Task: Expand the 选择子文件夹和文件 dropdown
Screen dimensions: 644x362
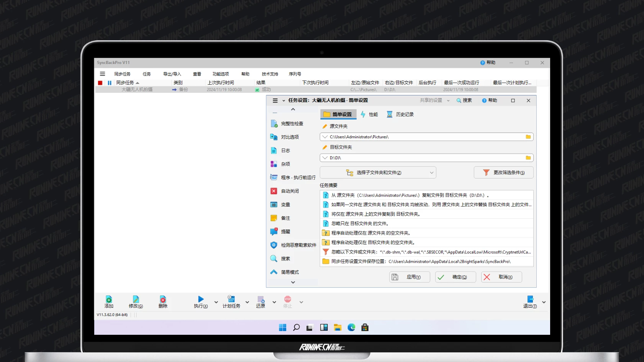Action: tap(431, 173)
